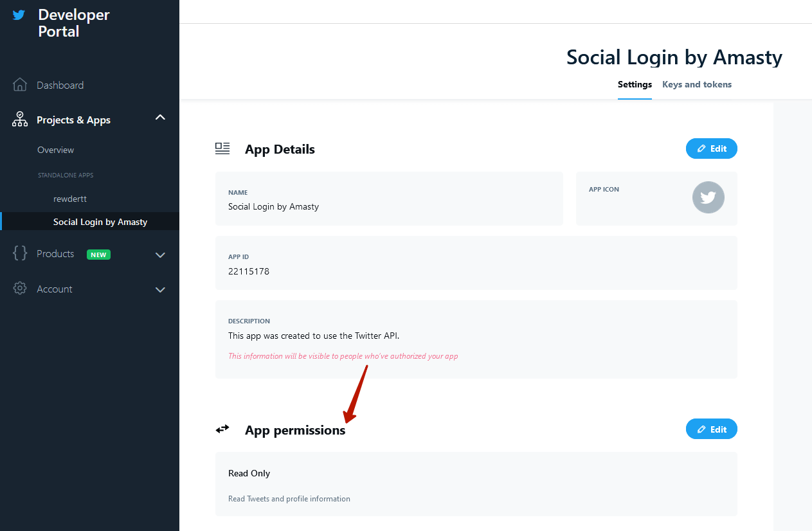Viewport: 812px width, 531px height.
Task: Click the Developer Portal title
Action: (x=74, y=23)
